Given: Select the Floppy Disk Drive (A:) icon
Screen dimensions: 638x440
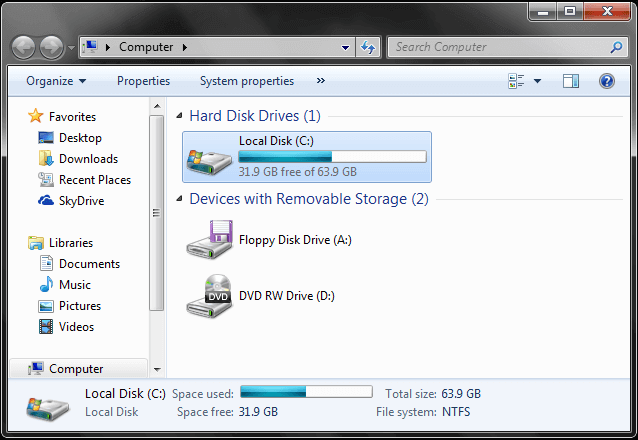Looking at the screenshot, I should [210, 240].
